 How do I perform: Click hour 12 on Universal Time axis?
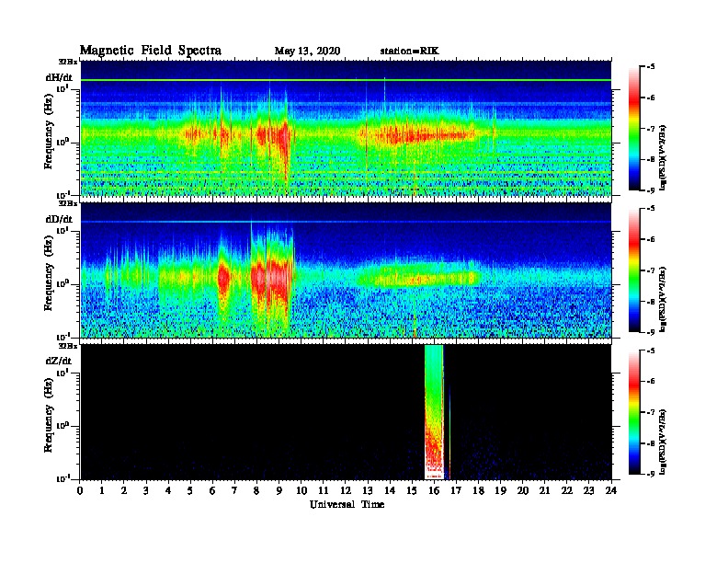pyautogui.click(x=346, y=490)
